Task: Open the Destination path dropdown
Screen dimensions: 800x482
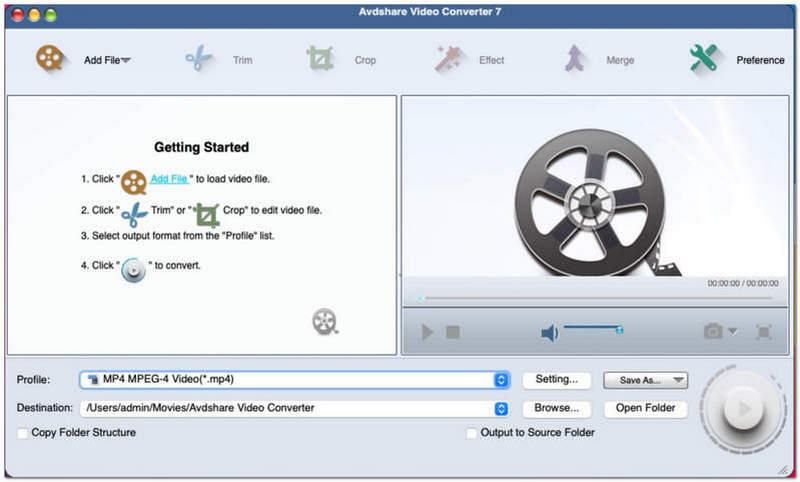Action: point(501,408)
